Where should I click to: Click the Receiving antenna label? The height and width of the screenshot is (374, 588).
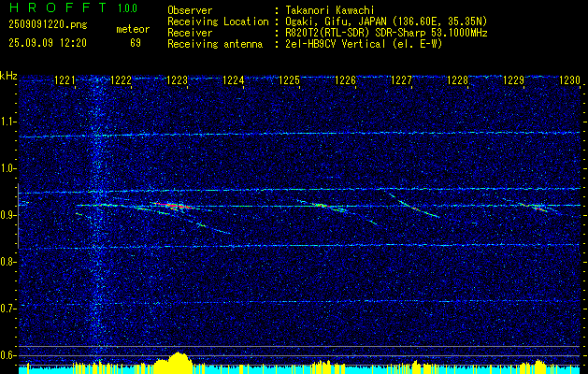pos(215,44)
